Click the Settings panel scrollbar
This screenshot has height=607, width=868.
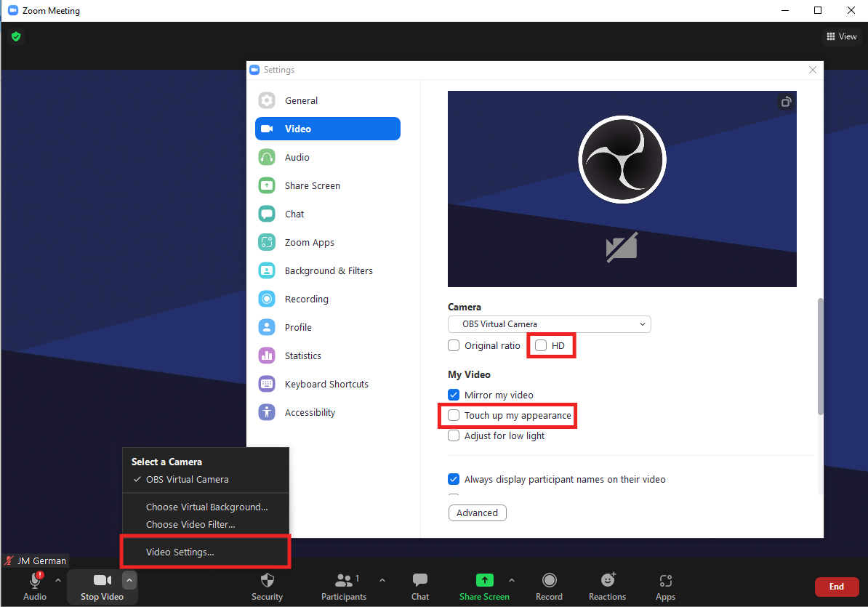pyautogui.click(x=821, y=356)
